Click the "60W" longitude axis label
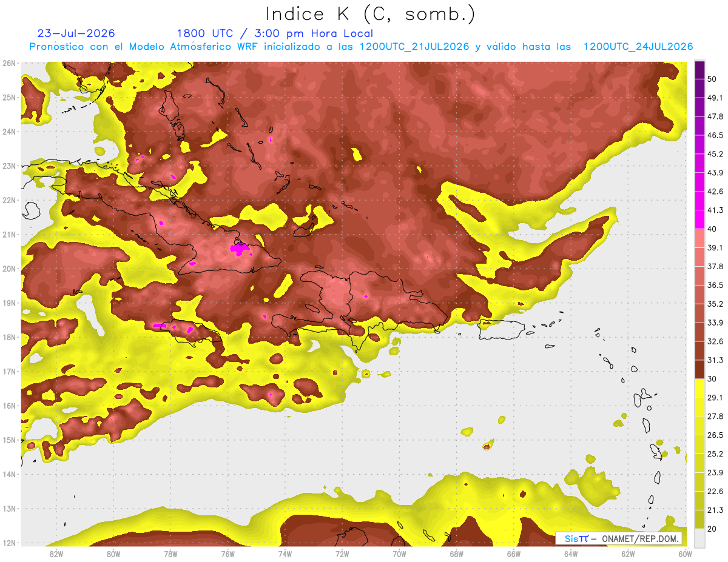 click(x=684, y=554)
